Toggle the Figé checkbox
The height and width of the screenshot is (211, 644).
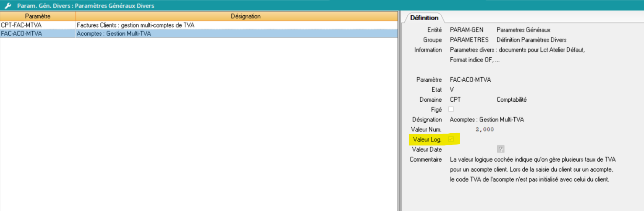[x=451, y=109]
